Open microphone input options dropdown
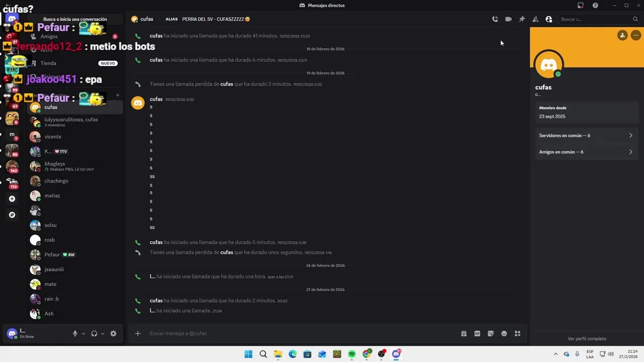 (84, 333)
